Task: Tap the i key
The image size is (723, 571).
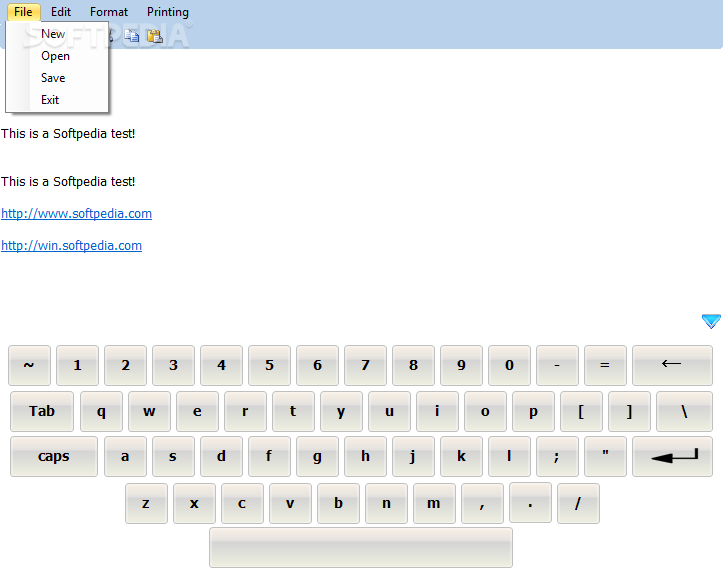Action: [437, 411]
